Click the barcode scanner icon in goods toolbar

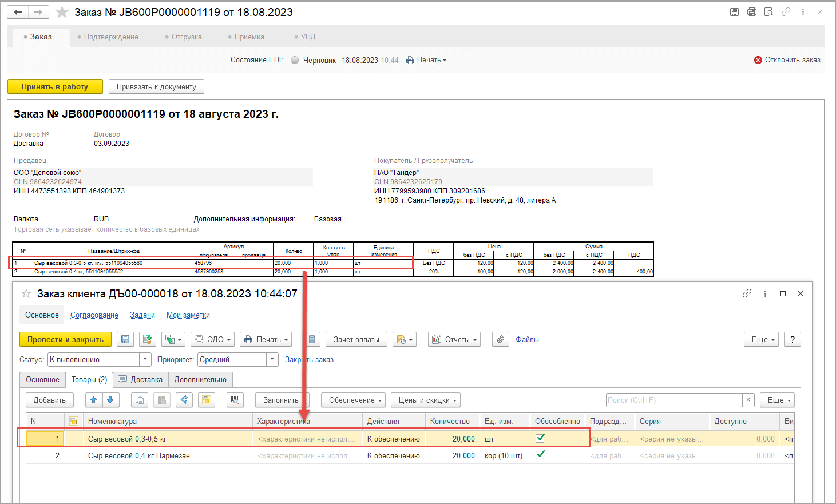(235, 400)
